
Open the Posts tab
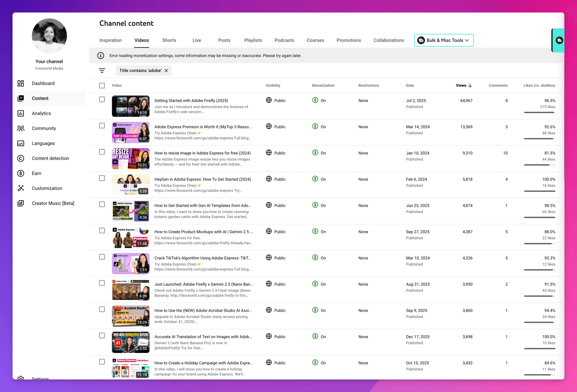[x=224, y=40]
